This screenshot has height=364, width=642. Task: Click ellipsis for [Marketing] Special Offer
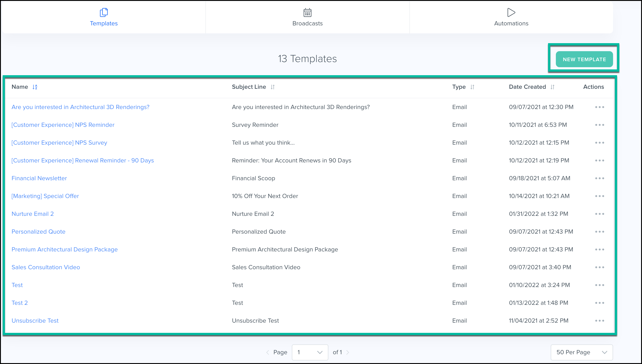point(599,196)
